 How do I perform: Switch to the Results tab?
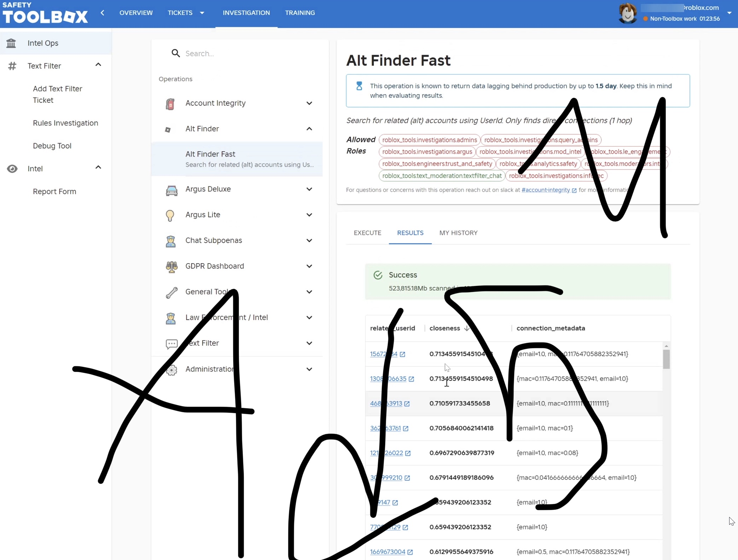(410, 233)
